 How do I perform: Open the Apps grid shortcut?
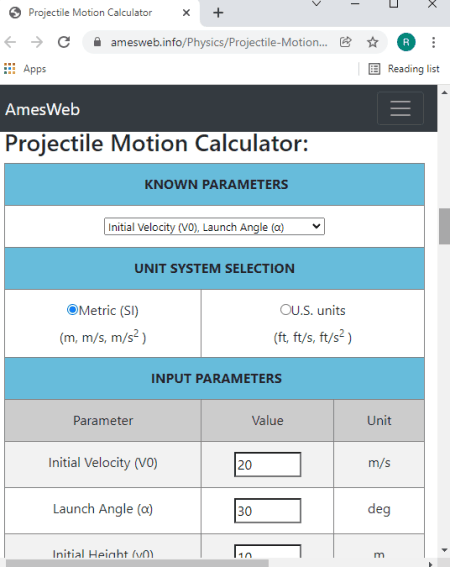point(25,69)
